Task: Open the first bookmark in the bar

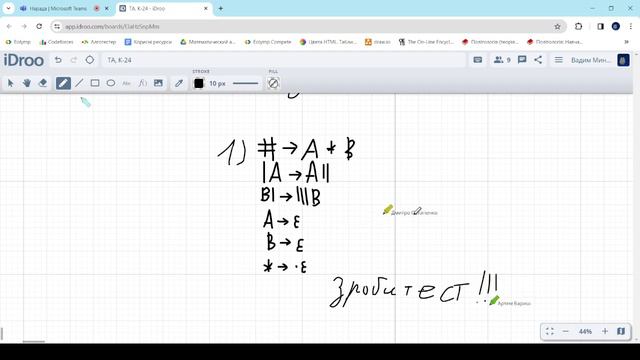Action: pyautogui.click(x=18, y=42)
